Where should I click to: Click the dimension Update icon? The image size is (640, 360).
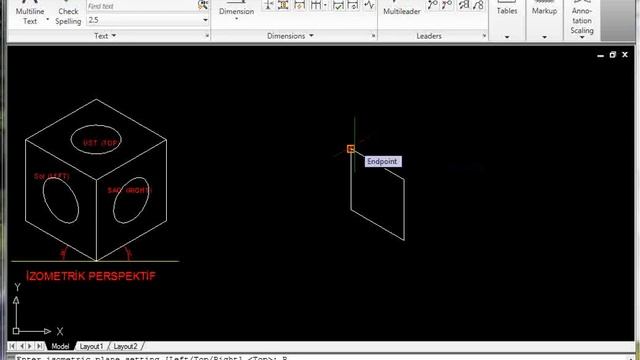(x=353, y=5)
